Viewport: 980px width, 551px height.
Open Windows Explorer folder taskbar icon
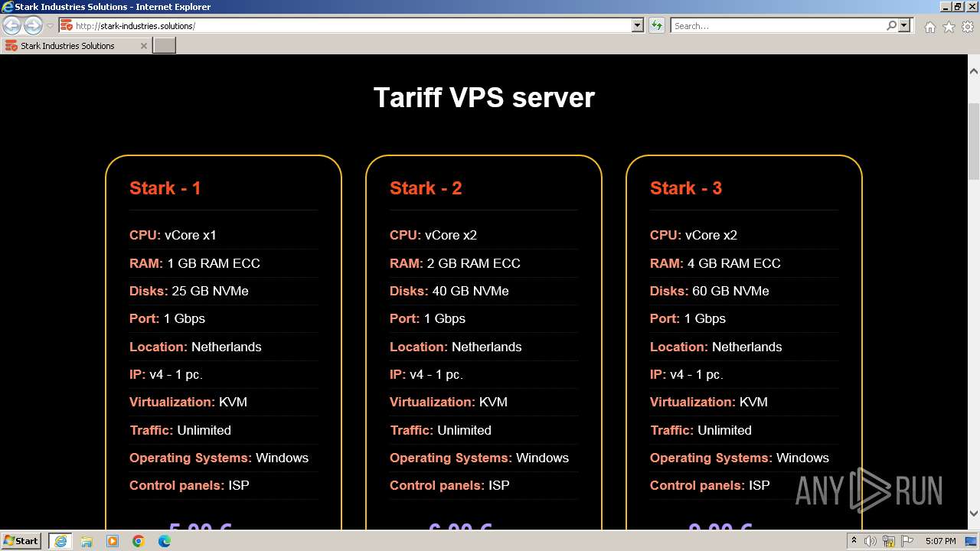87,541
